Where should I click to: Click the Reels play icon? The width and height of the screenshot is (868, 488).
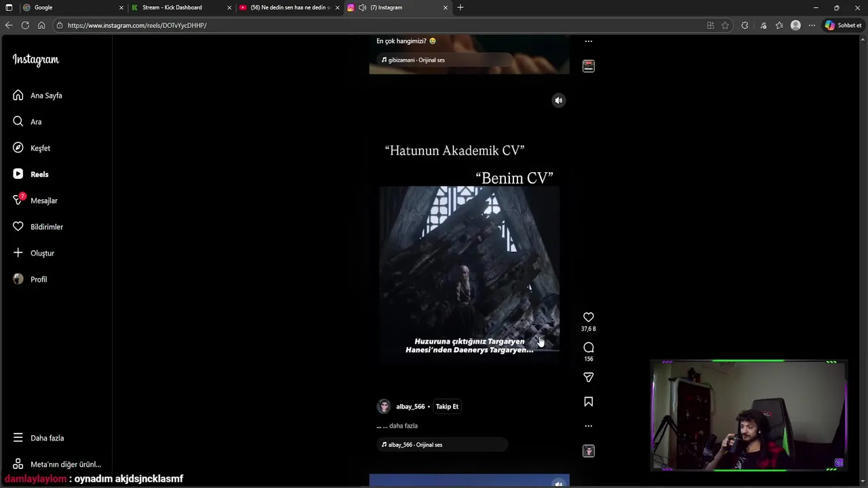pos(18,174)
